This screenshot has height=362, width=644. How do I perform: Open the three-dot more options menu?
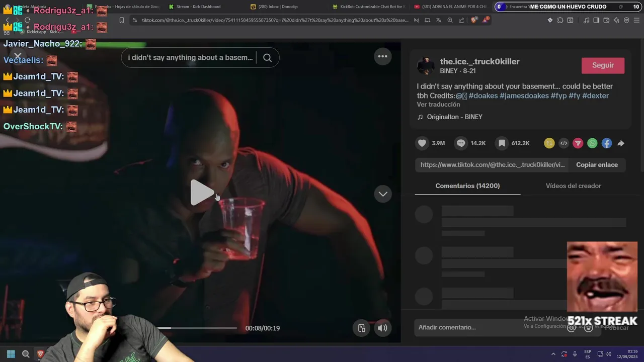tap(382, 56)
